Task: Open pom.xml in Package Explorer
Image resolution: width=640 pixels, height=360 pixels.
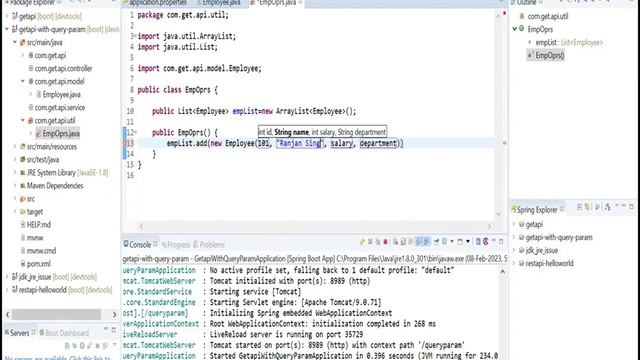Action: tap(38, 264)
